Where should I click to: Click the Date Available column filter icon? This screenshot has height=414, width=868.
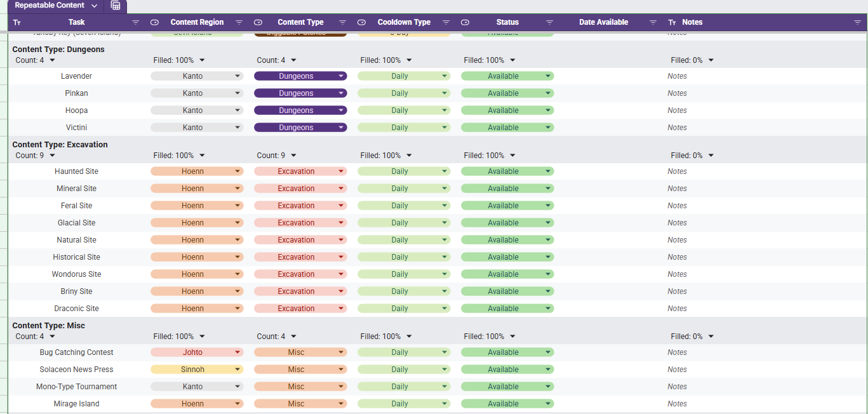pos(653,22)
